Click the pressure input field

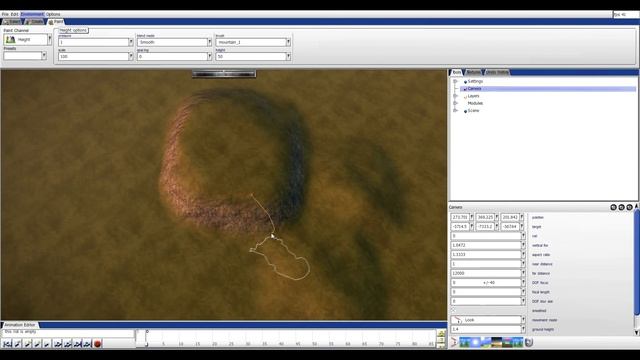(93, 42)
